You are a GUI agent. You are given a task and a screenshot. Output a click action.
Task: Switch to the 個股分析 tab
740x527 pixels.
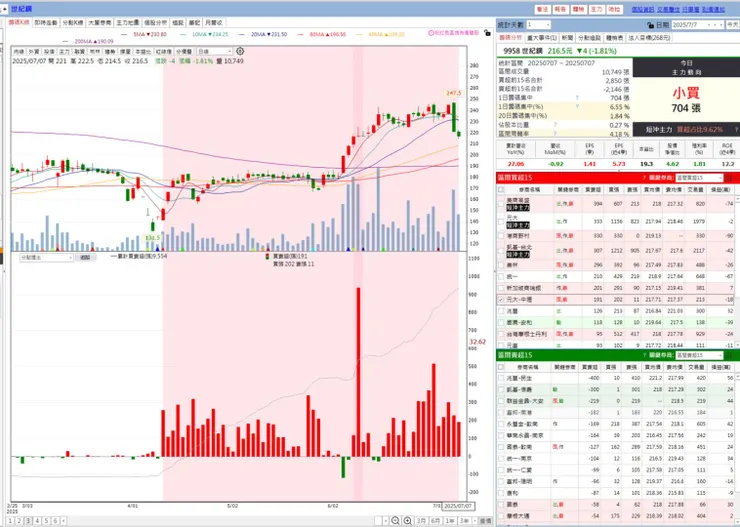tap(155, 23)
